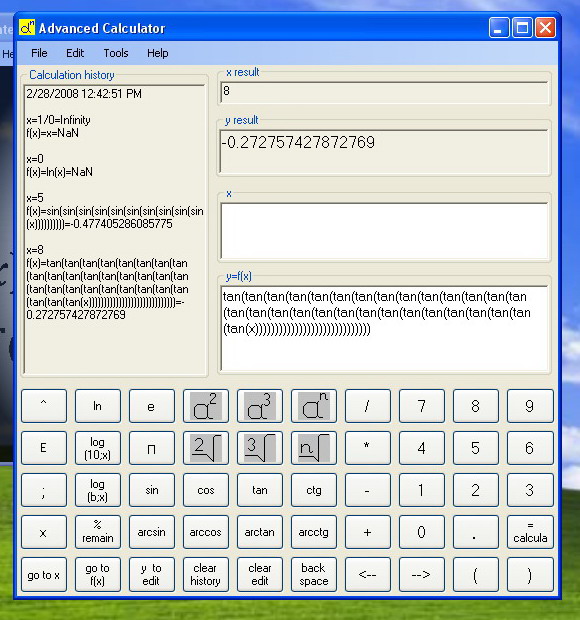This screenshot has height=620, width=580.
Task: Click digit 6 on keypad
Action: point(530,448)
